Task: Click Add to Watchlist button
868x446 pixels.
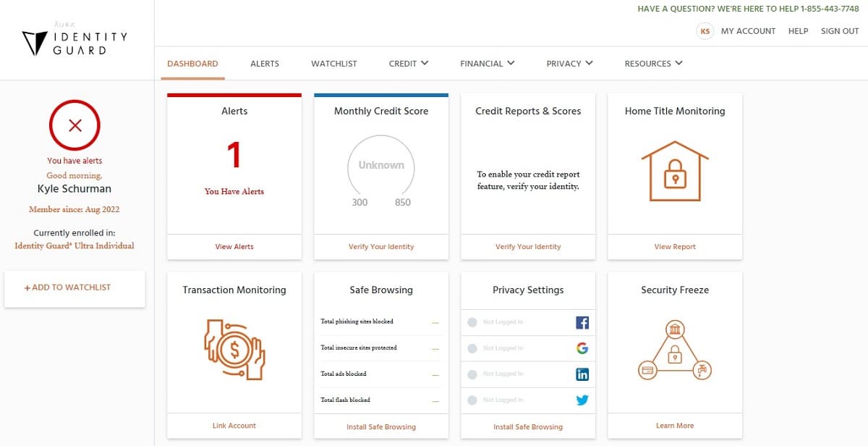Action: [x=75, y=287]
